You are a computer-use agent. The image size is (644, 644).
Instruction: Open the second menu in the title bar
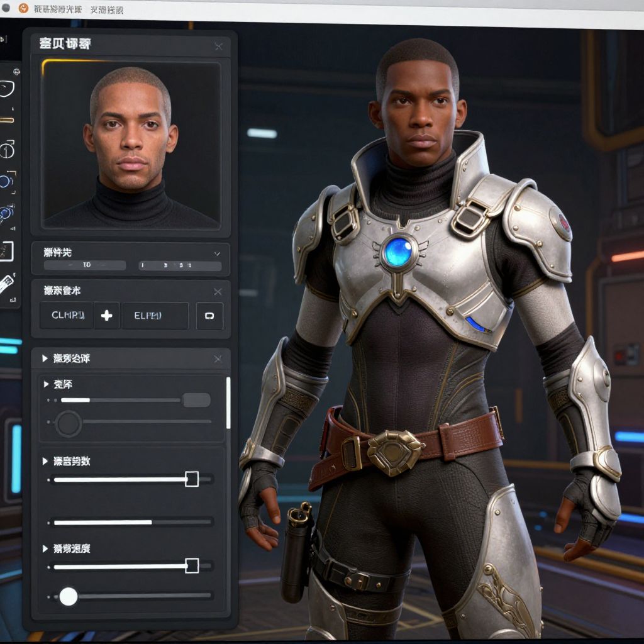click(x=106, y=9)
